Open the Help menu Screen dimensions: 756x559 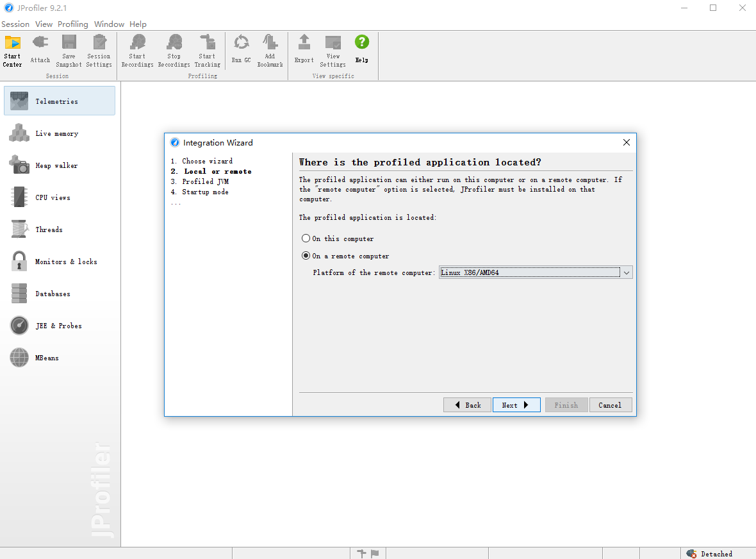click(x=138, y=24)
